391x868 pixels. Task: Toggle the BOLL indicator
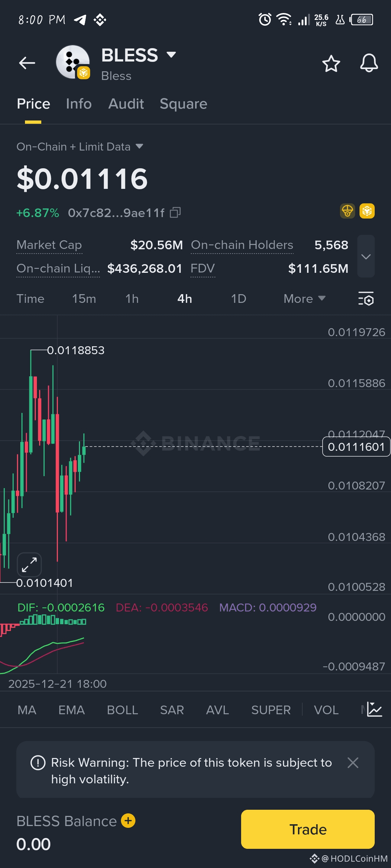tap(122, 710)
